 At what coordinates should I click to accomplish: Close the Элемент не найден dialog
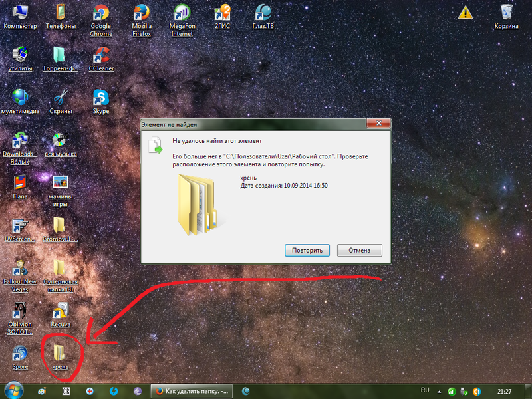click(x=381, y=124)
